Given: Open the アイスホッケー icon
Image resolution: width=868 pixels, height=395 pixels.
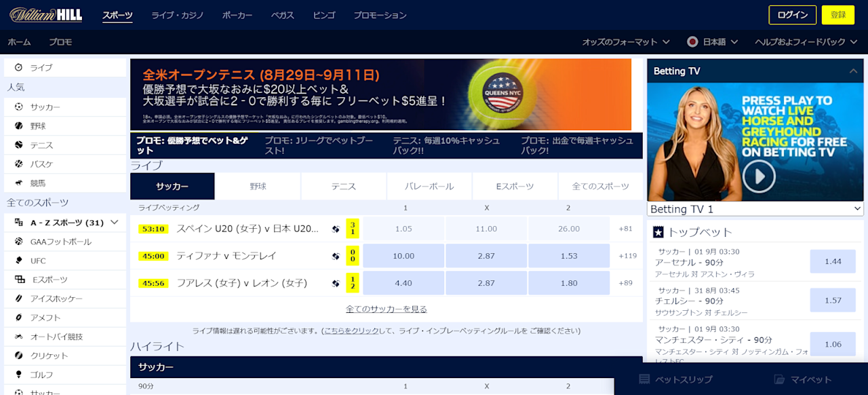Looking at the screenshot, I should pyautogui.click(x=18, y=299).
